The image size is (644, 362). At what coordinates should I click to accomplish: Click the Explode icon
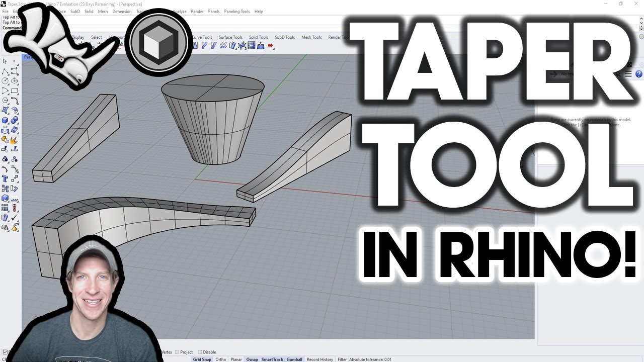click(x=15, y=139)
